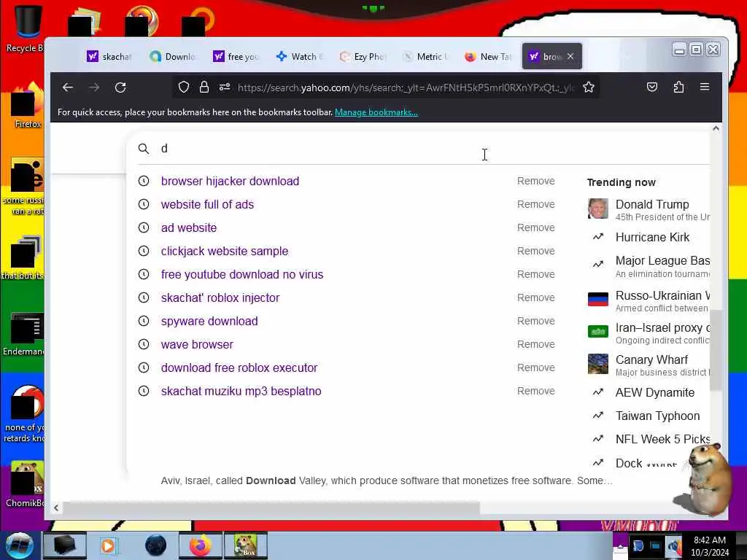The width and height of the screenshot is (747, 560).
Task: Remove 'spyware download' from search history
Action: (x=536, y=321)
